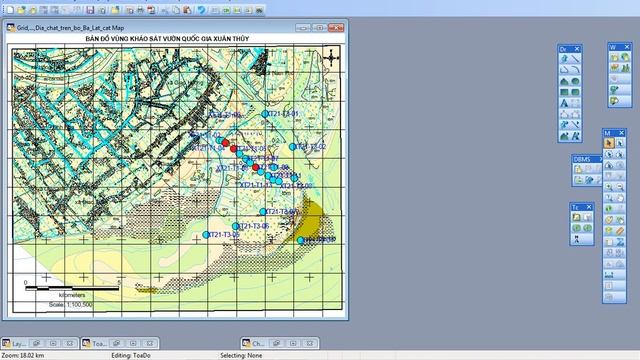Open the Text Style picker

(576, 136)
